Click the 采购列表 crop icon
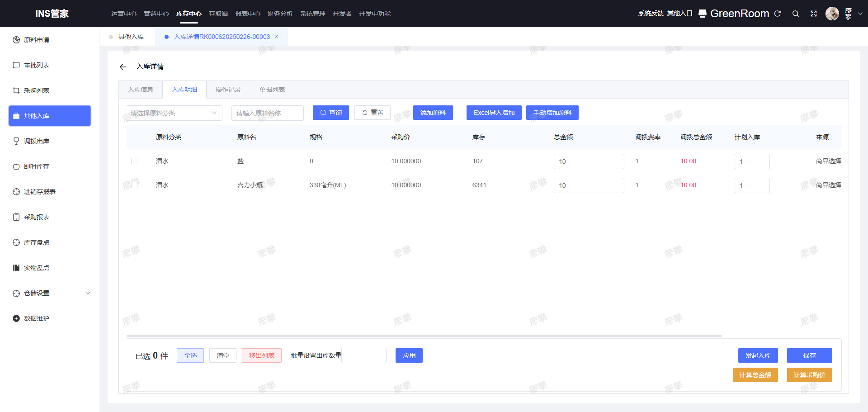Viewport: 868px width, 412px height. pos(16,90)
